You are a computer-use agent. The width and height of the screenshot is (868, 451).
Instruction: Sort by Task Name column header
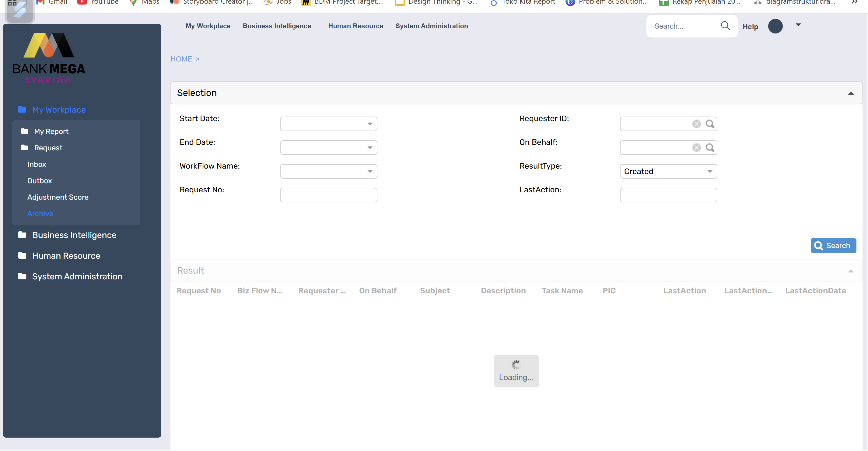pos(562,291)
